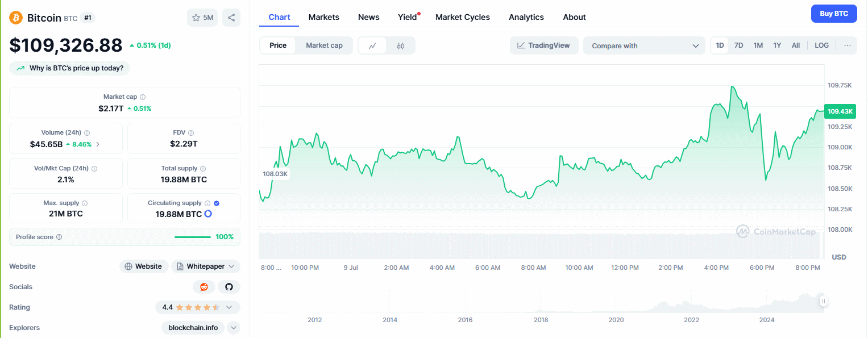This screenshot has height=338, width=868.
Task: Click the $2.17T market cap value
Action: (111, 108)
